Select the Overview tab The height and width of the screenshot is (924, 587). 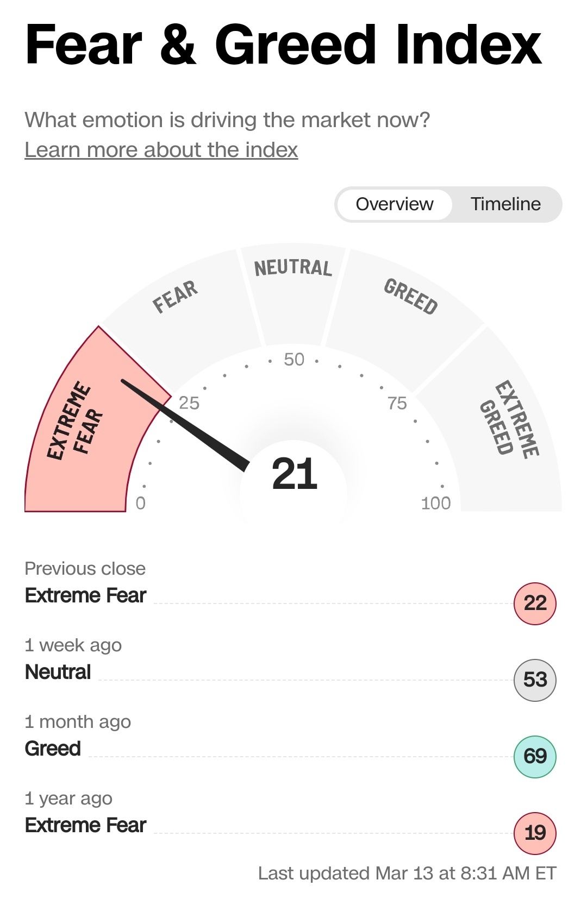click(x=395, y=204)
